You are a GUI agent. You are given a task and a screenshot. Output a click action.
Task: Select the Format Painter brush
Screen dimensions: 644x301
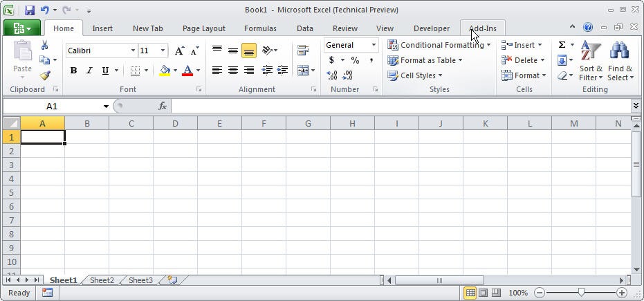(x=45, y=75)
